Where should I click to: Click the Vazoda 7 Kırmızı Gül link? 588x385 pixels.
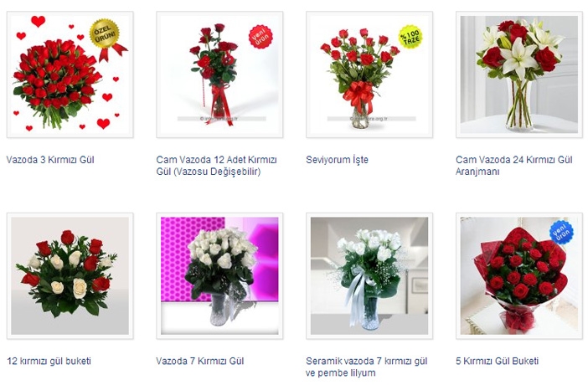[x=200, y=361]
